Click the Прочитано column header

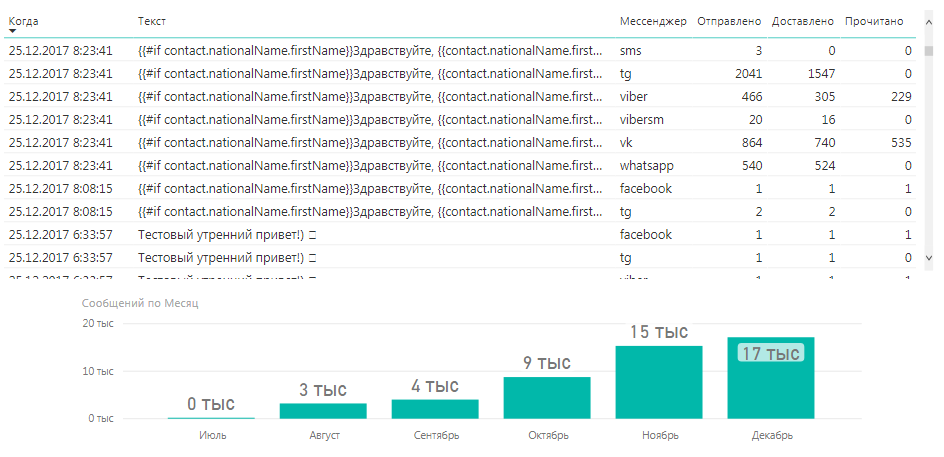click(x=874, y=21)
